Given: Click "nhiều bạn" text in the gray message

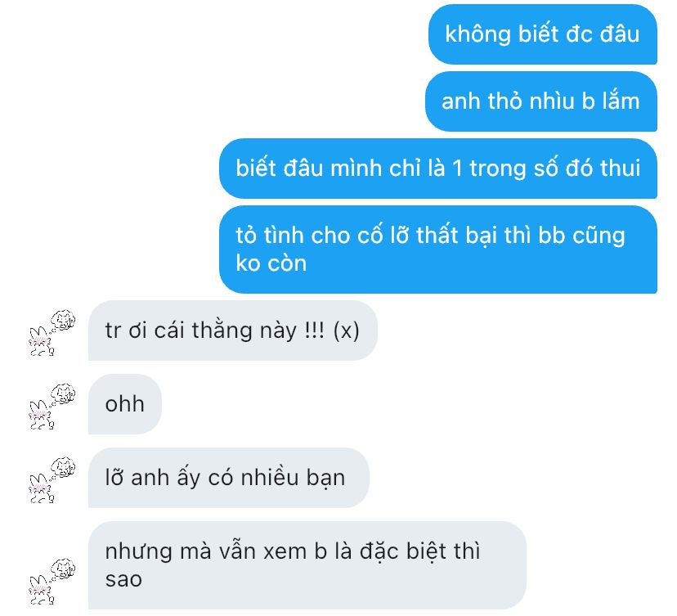Looking at the screenshot, I should tap(293, 479).
